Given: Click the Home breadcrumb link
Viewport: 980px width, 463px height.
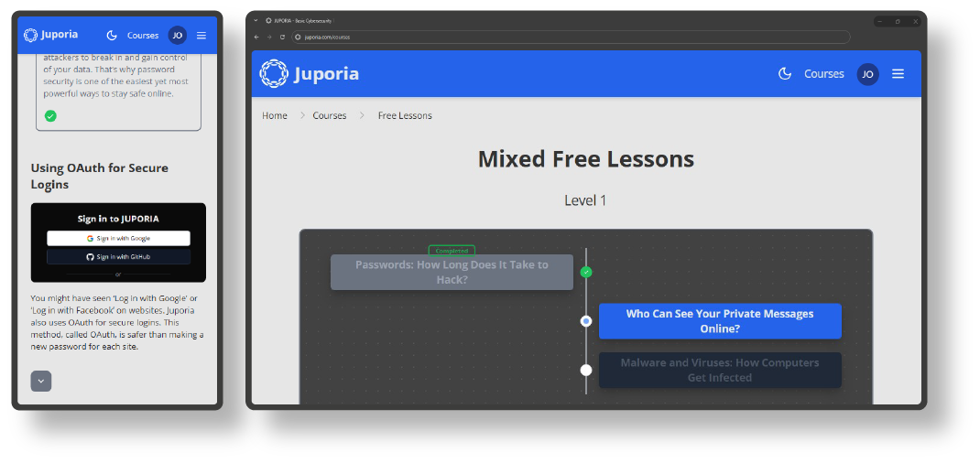Looking at the screenshot, I should point(275,116).
